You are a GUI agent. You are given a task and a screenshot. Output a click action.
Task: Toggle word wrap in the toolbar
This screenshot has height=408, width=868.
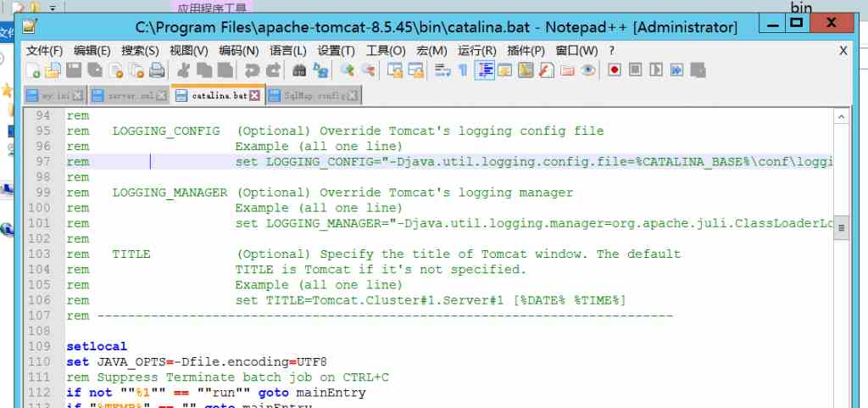[442, 70]
